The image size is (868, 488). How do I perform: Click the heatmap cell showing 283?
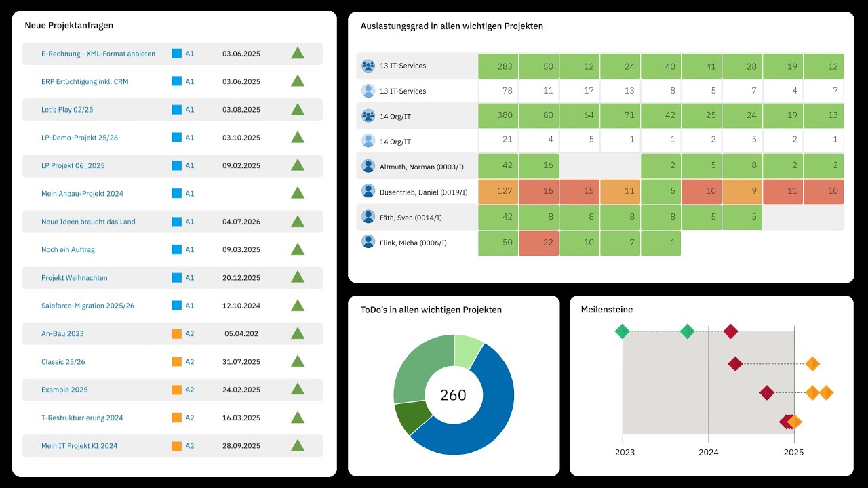pyautogui.click(x=505, y=66)
